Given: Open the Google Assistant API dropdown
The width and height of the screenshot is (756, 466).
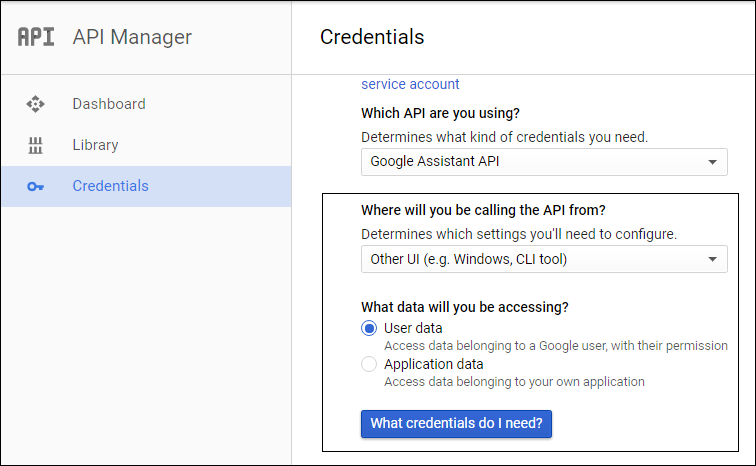Looking at the screenshot, I should 544,162.
